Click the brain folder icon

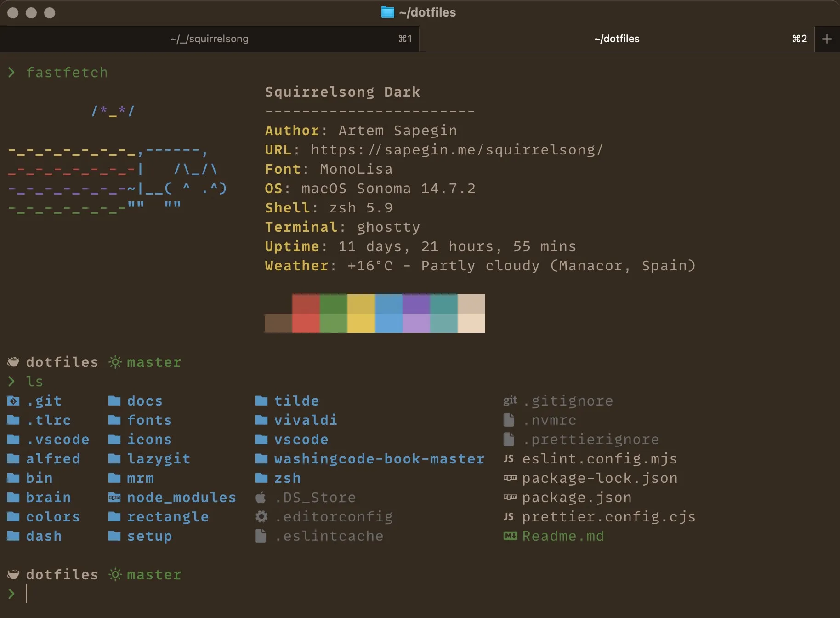(13, 498)
